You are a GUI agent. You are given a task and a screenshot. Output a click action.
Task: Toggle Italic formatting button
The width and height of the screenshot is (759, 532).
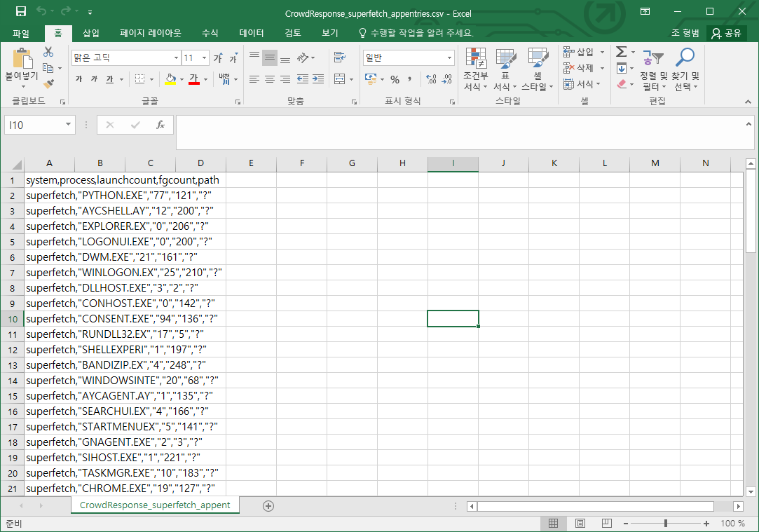pos(94,79)
